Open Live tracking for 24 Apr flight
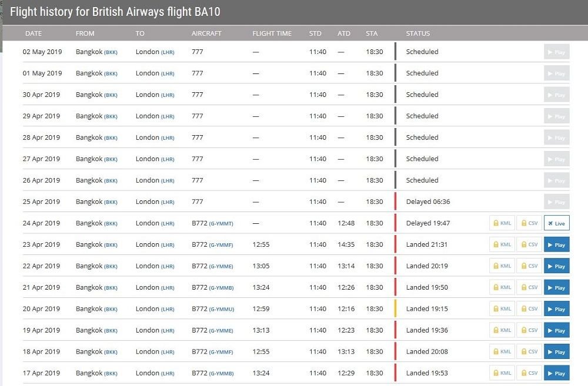Image resolution: width=588 pixels, height=386 pixels. (x=556, y=223)
